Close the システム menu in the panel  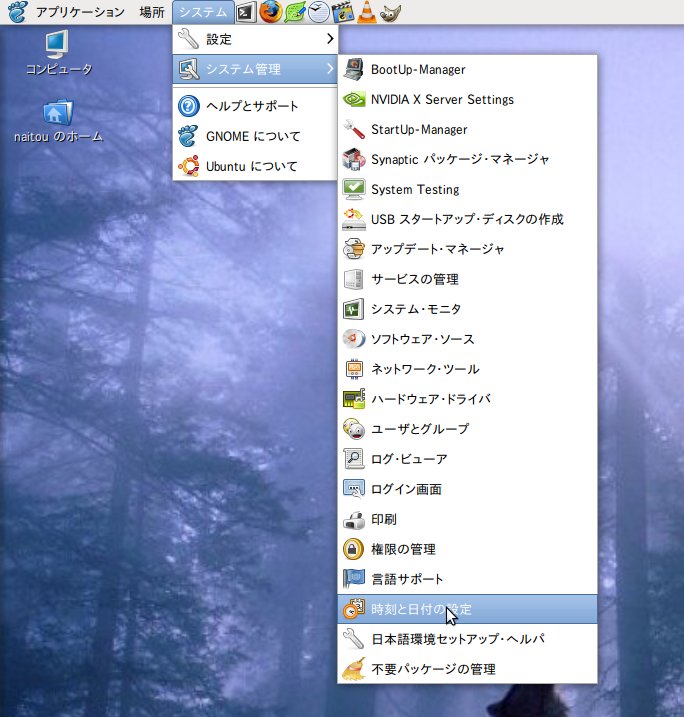point(203,12)
